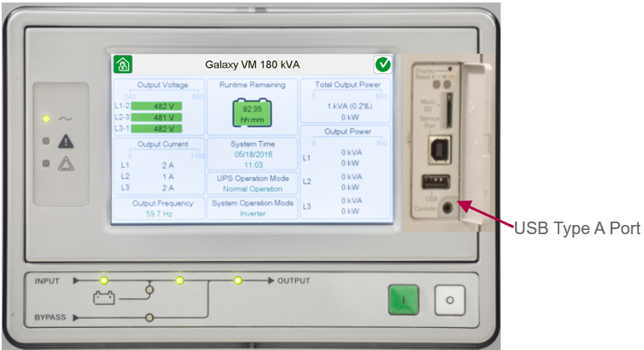This screenshot has width=644, height=350.
Task: Select the outlined caution triangle icon
Action: (x=66, y=164)
